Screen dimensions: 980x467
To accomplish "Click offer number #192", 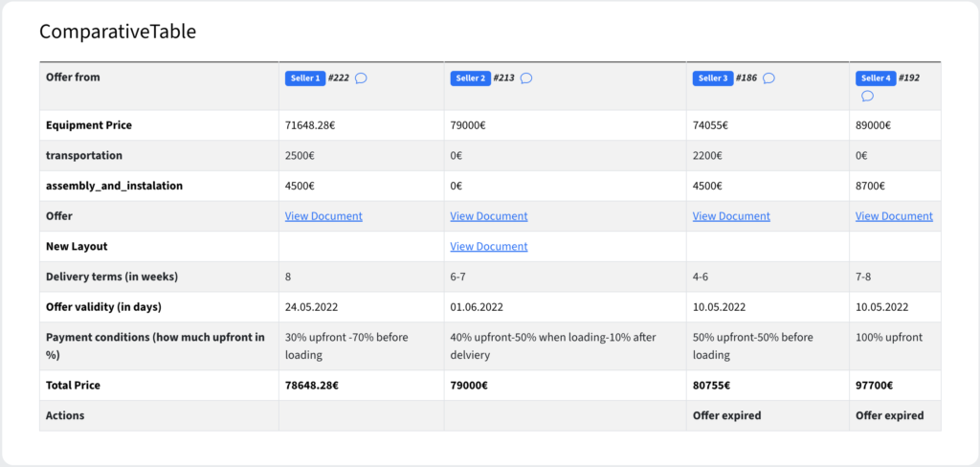I will [909, 78].
